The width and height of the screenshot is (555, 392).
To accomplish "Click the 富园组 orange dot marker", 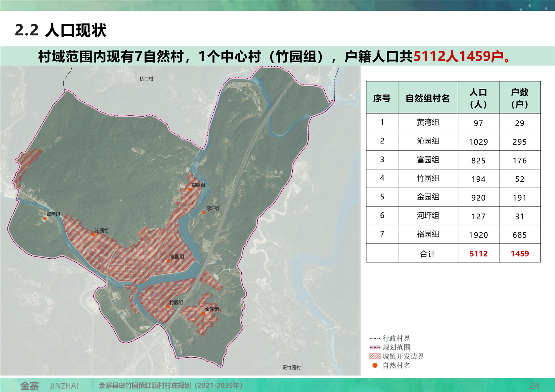I will coord(169,261).
